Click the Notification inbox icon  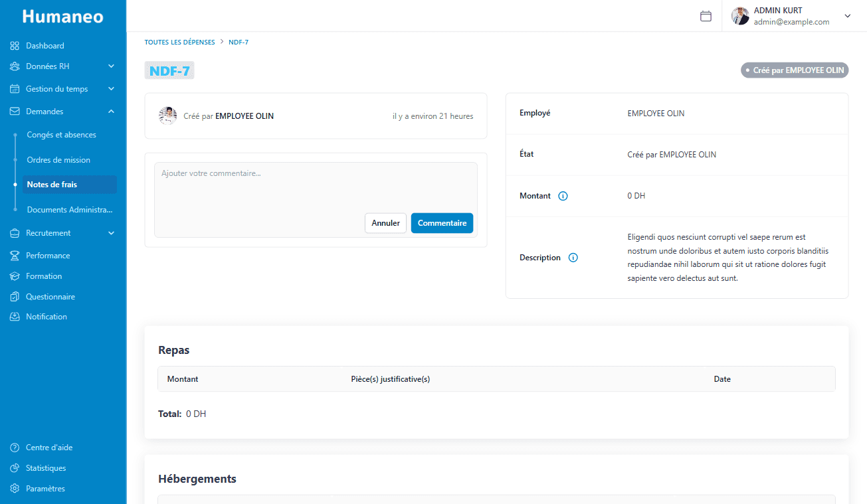(x=15, y=317)
